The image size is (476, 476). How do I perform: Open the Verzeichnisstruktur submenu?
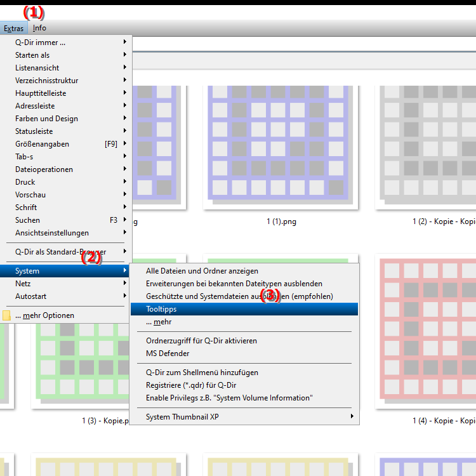pos(66,81)
